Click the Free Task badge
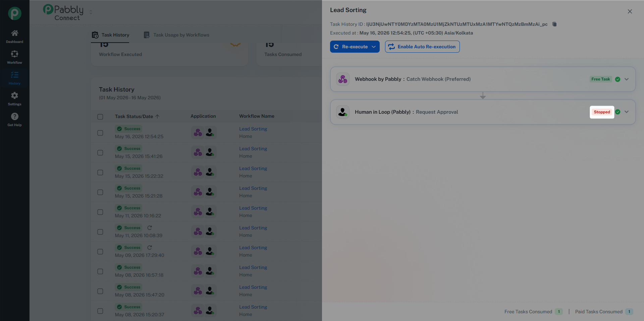This screenshot has height=321, width=644. 601,79
